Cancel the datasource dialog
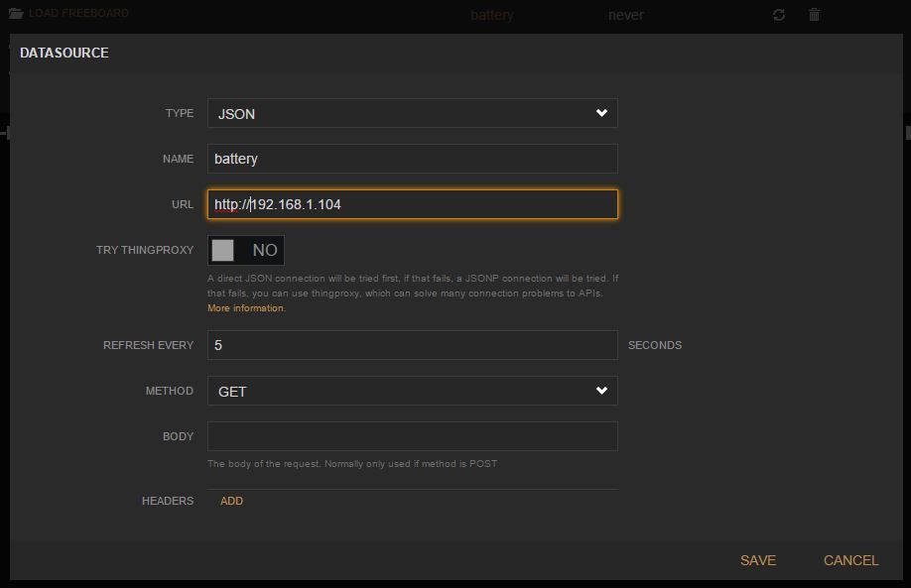Image resolution: width=911 pixels, height=588 pixels. click(850, 560)
